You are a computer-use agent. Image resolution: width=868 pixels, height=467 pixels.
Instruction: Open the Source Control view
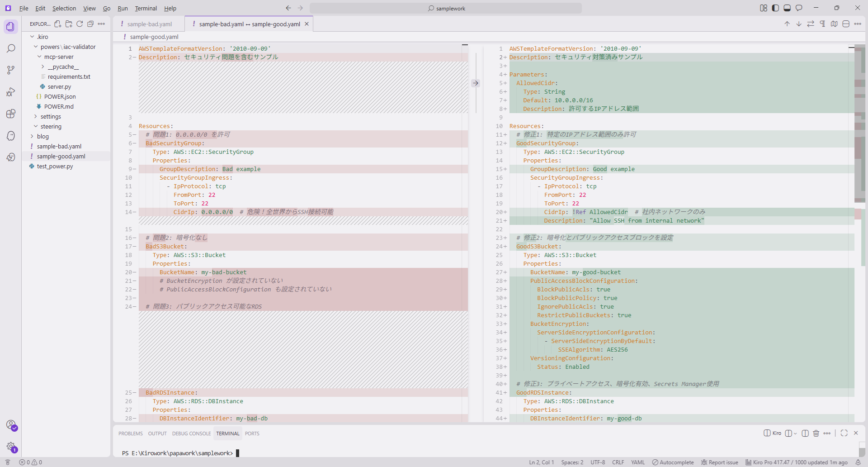(x=11, y=70)
